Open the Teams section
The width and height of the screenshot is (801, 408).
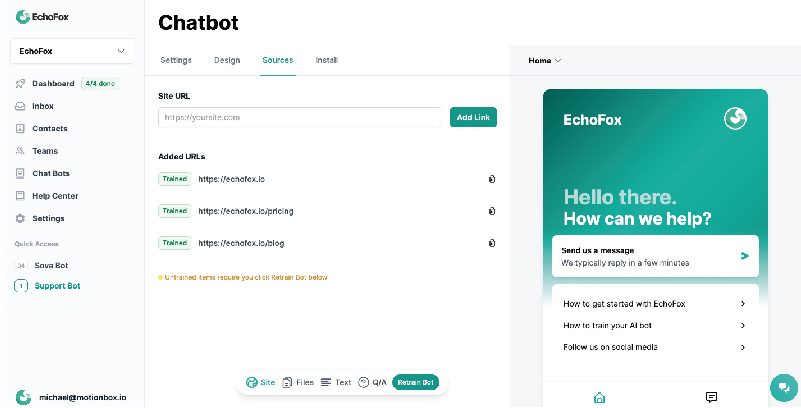(44, 151)
